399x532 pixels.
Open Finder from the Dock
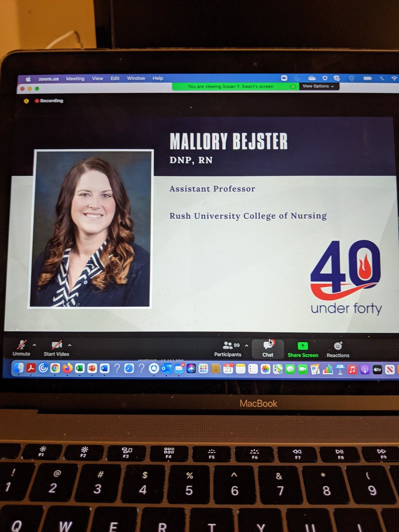pyautogui.click(x=19, y=368)
